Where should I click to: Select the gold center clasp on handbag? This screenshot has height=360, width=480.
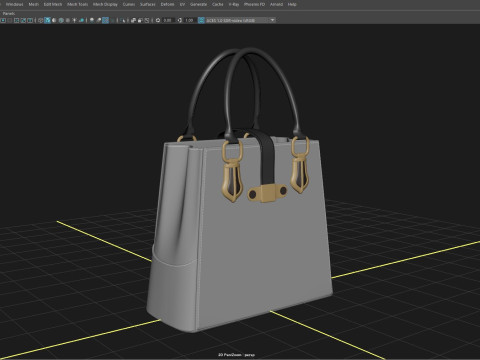tap(267, 192)
